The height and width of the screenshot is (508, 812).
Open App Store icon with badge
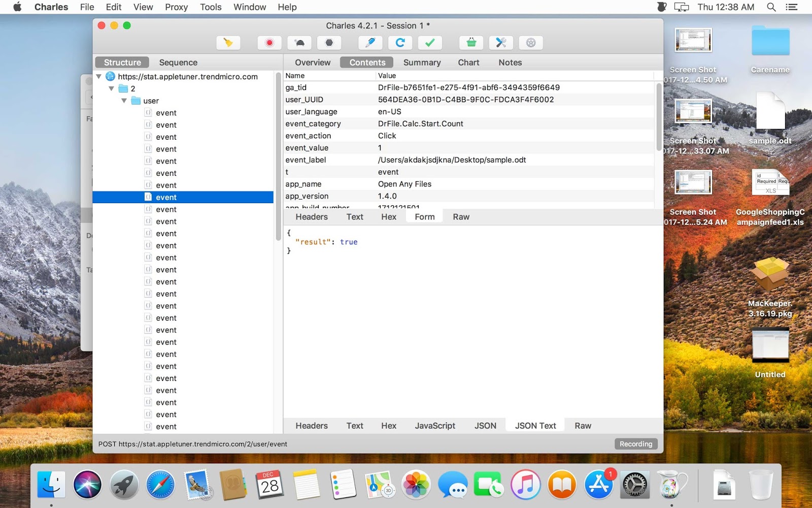(x=599, y=484)
